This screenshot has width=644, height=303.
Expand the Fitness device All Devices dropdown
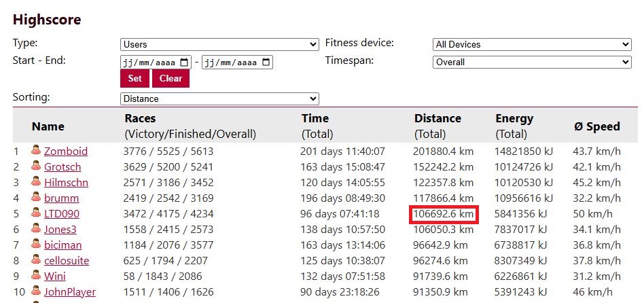pyautogui.click(x=532, y=44)
